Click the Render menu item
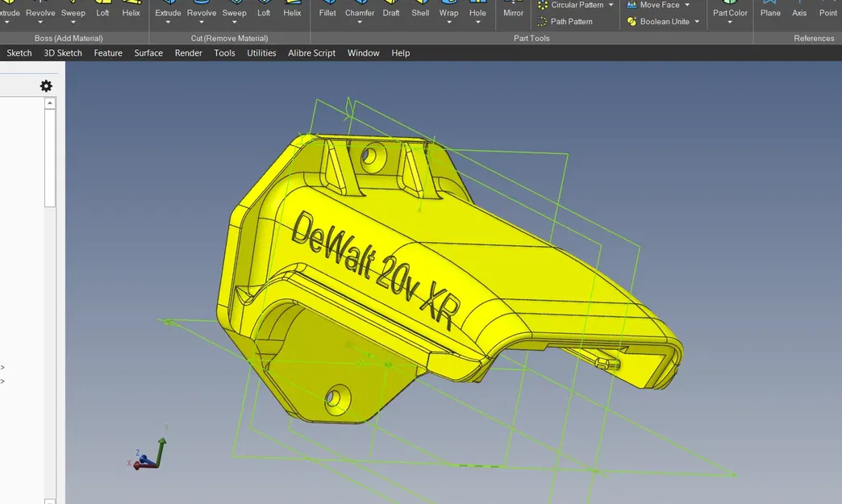Image resolution: width=842 pixels, height=504 pixels. 189,53
